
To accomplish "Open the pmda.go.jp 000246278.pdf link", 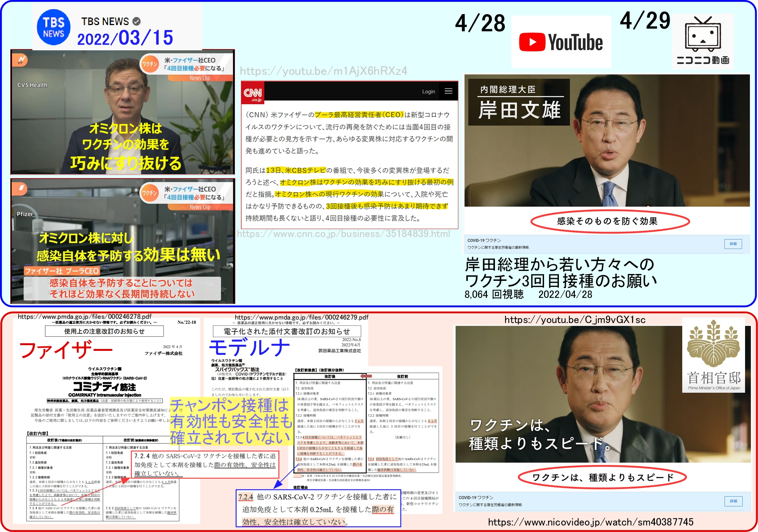I will coord(85,317).
